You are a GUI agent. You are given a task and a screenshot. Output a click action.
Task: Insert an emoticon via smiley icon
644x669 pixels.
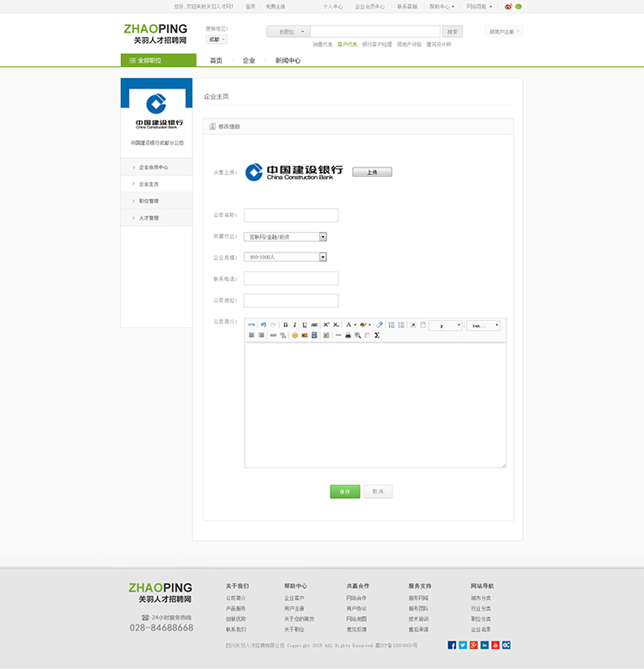tap(295, 335)
